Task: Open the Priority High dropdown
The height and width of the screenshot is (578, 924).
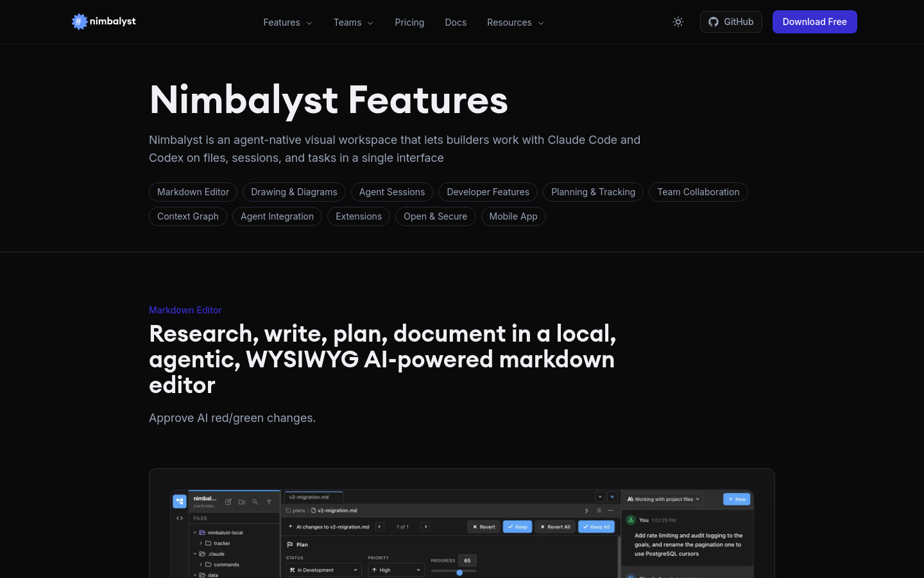Action: [396, 570]
